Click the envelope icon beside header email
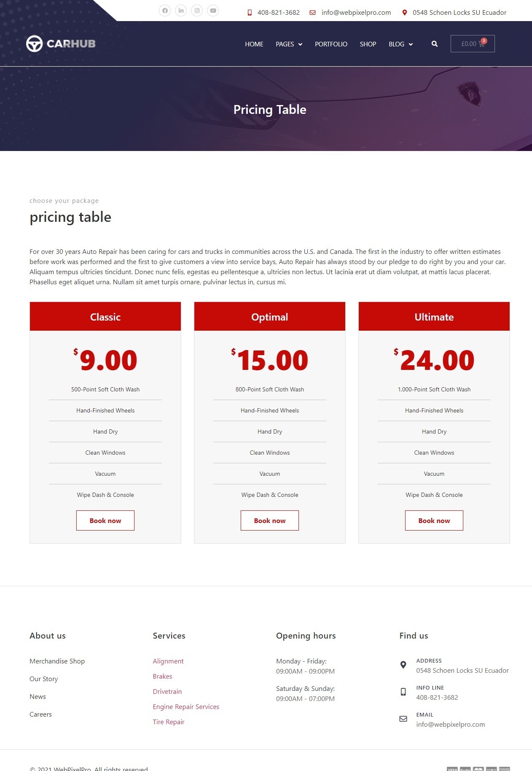The image size is (532, 771). point(312,13)
